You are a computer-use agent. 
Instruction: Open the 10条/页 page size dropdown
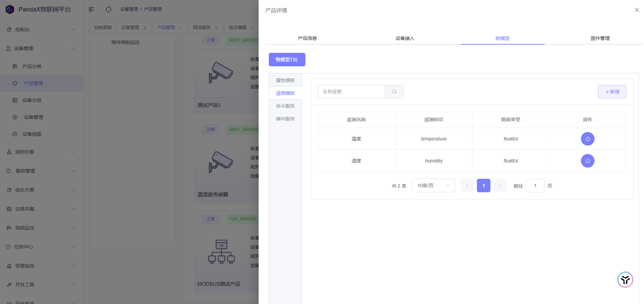coord(433,186)
